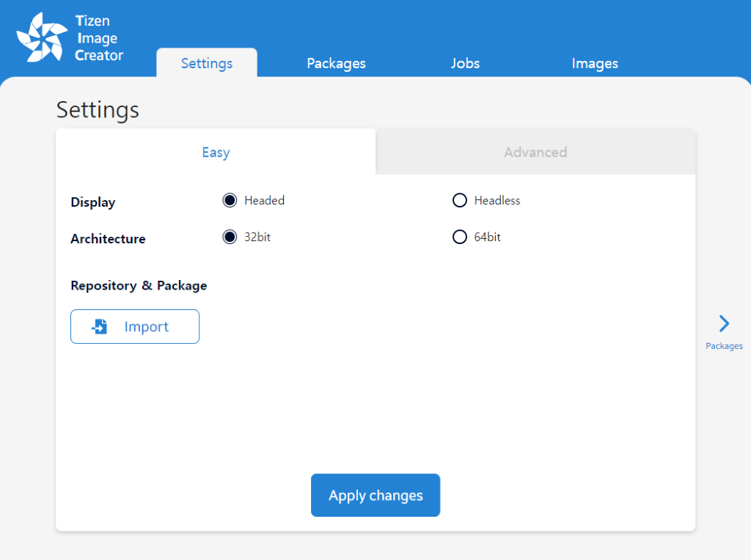The height and width of the screenshot is (560, 751).
Task: Select the Headless display option
Action: click(460, 199)
